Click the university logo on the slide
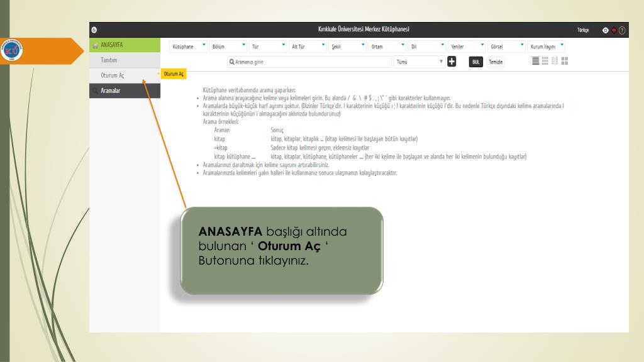 (11, 50)
